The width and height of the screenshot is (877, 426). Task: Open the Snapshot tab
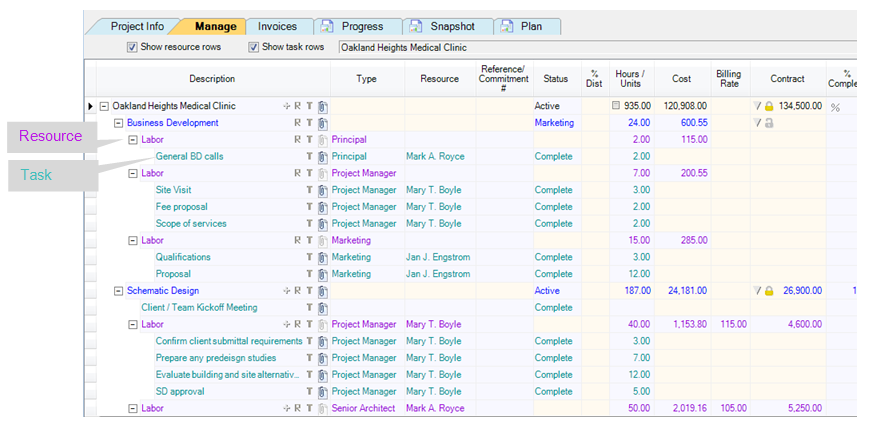[452, 26]
